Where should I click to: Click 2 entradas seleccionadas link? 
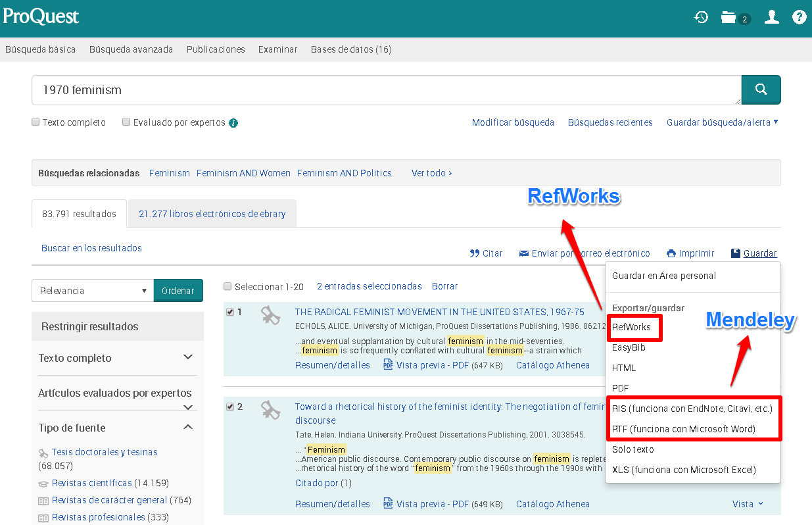pos(370,286)
